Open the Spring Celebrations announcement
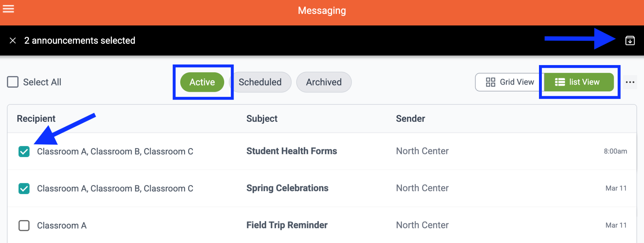 tap(287, 188)
